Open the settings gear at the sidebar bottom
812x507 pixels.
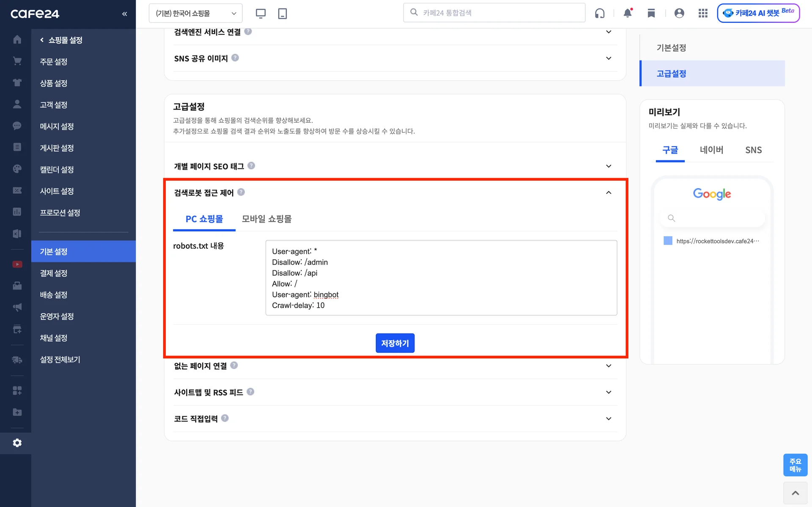click(x=17, y=443)
